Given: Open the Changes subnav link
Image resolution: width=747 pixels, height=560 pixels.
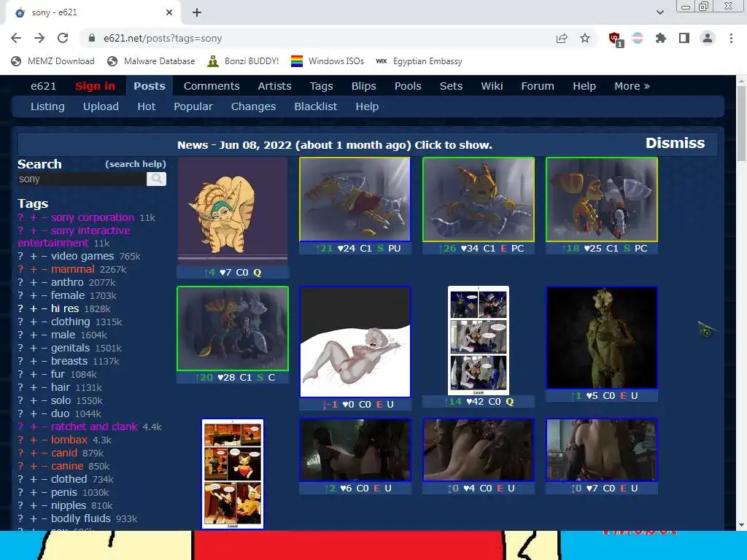Looking at the screenshot, I should (x=253, y=106).
